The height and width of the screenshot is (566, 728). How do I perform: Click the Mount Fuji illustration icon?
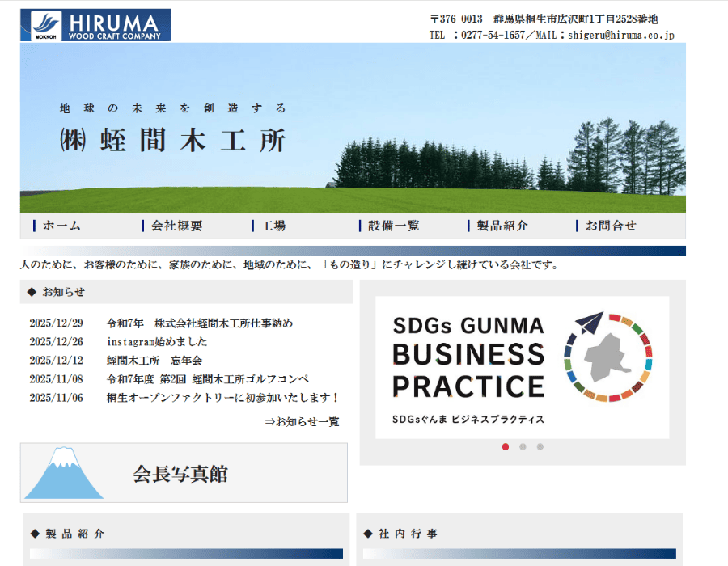coord(63,474)
